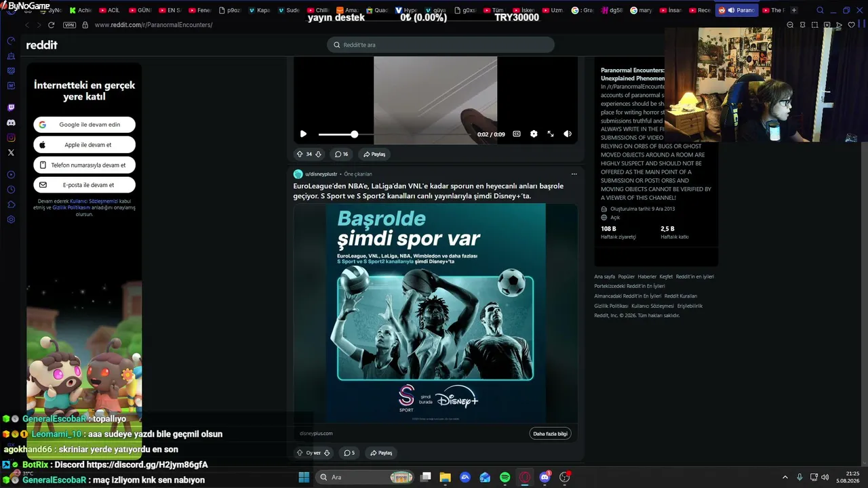Continue with e-mail option
The image size is (868, 488).
point(85,185)
